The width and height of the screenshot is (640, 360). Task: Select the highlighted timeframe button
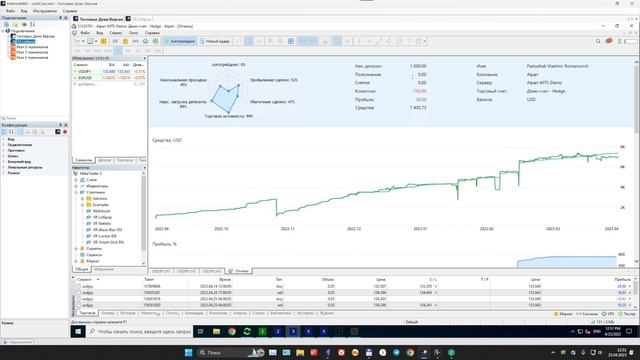[118, 51]
